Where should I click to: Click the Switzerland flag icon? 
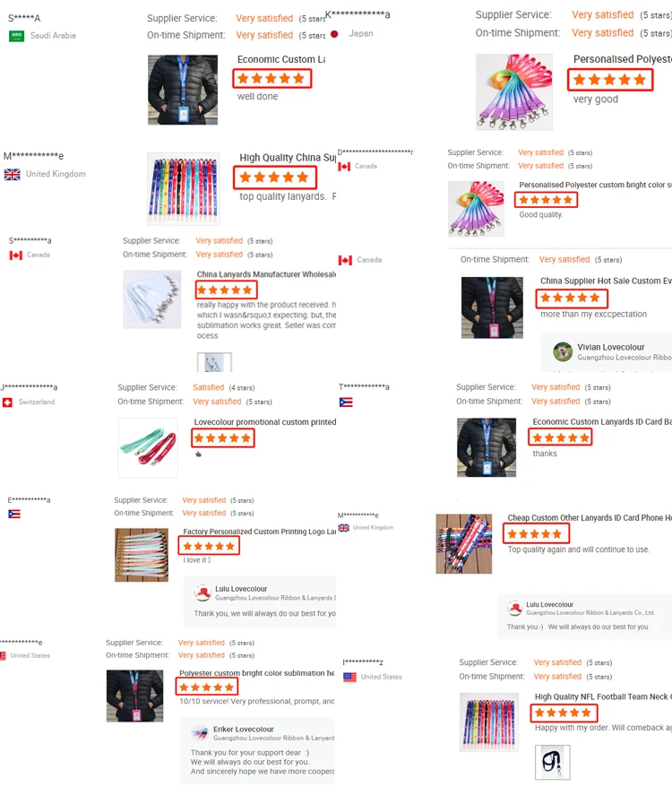click(x=7, y=402)
